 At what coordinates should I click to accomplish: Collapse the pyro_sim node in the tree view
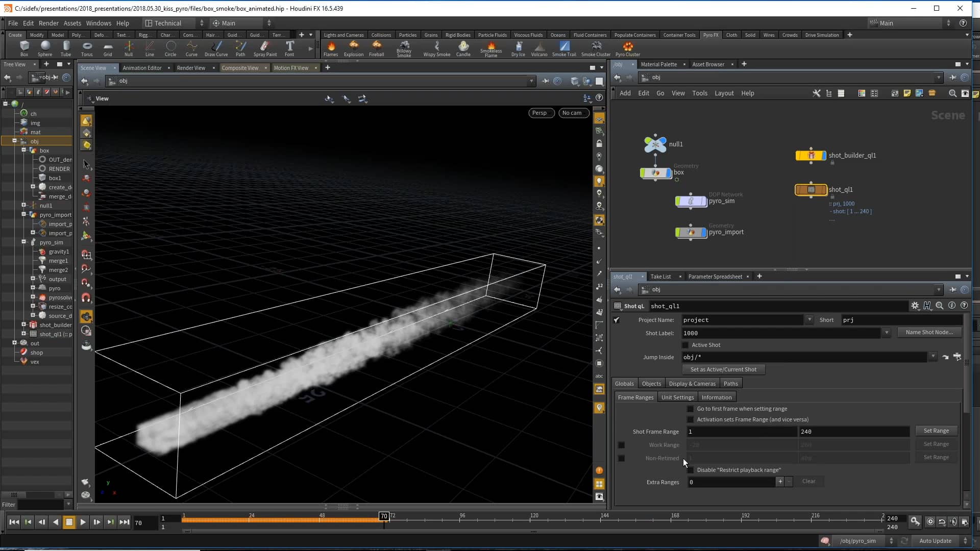click(23, 242)
